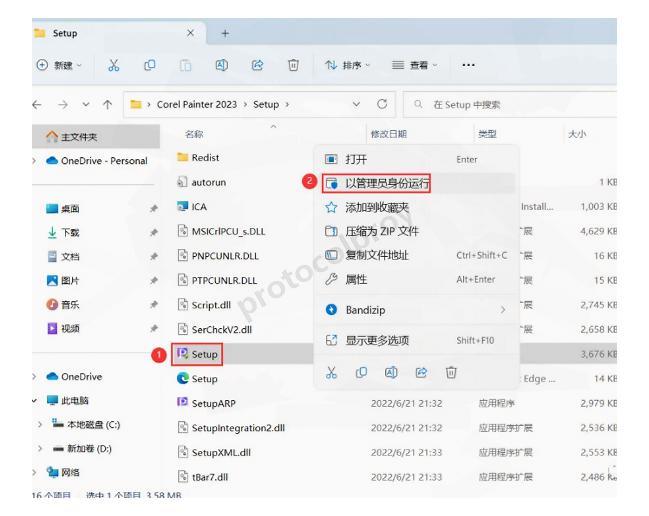Screen dimensions: 649x516
Task: Click the 类型 column header
Action: point(487,134)
